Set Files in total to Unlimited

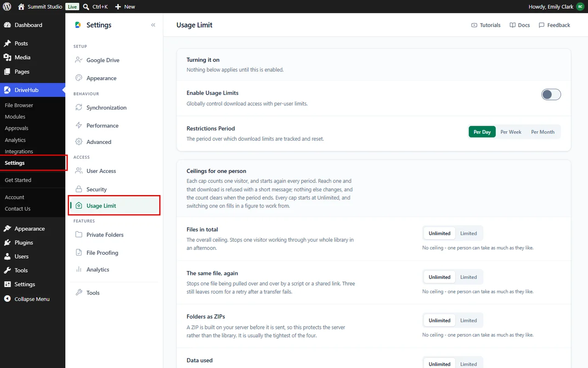440,233
